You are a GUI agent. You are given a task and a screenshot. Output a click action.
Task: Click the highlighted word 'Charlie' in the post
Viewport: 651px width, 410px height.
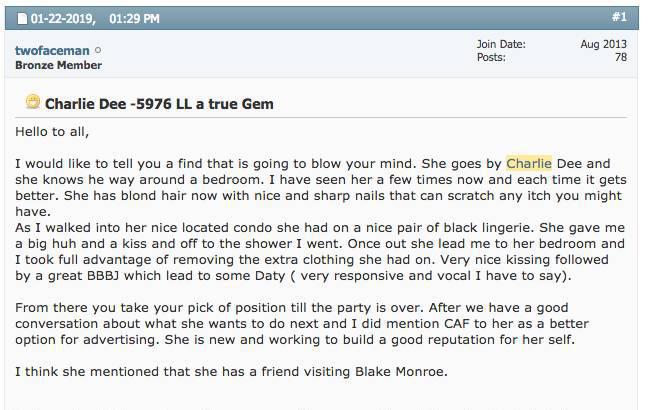529,164
